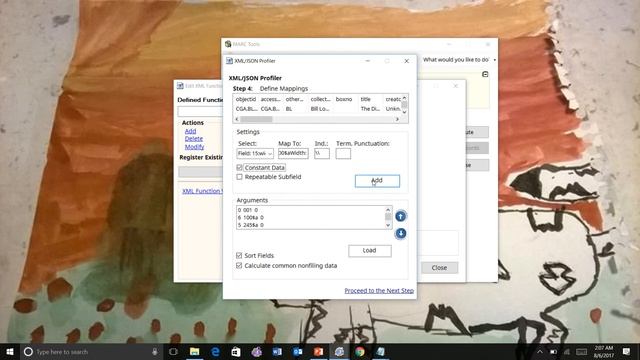640x360 pixels.
Task: Click down arrow of mappings table vertical scrollbar
Action: (x=404, y=112)
